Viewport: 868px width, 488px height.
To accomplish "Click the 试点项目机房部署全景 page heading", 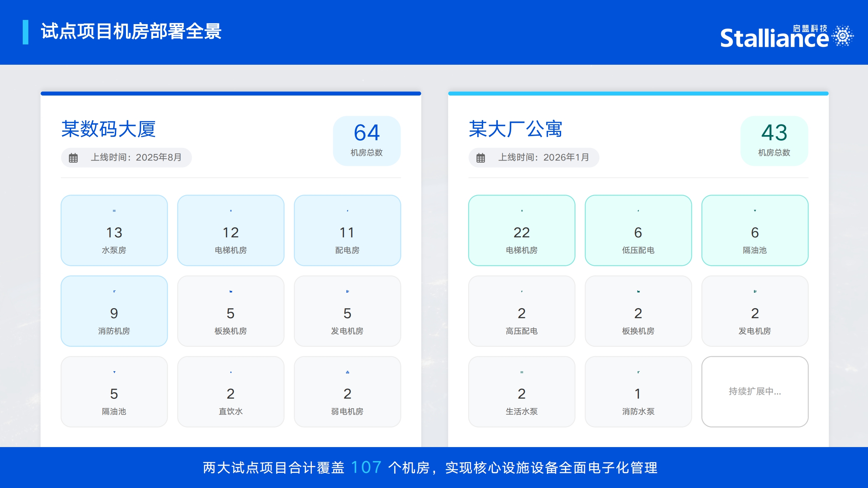I will point(131,31).
